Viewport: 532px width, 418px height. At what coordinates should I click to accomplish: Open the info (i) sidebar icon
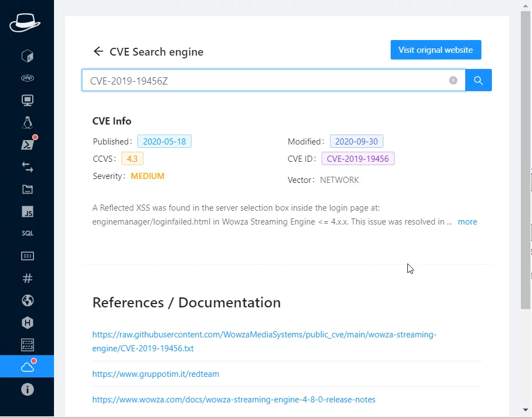coord(27,389)
